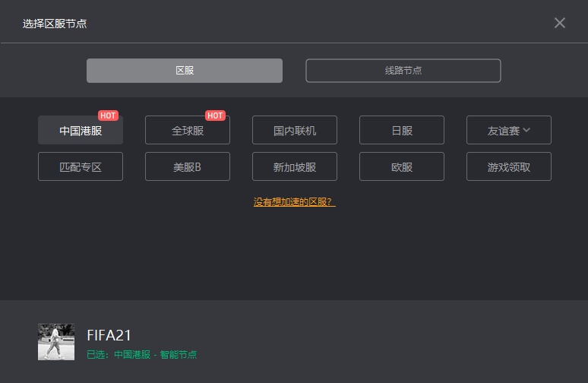The width and height of the screenshot is (588, 383).
Task: Select the 全球服 server
Action: [188, 130]
